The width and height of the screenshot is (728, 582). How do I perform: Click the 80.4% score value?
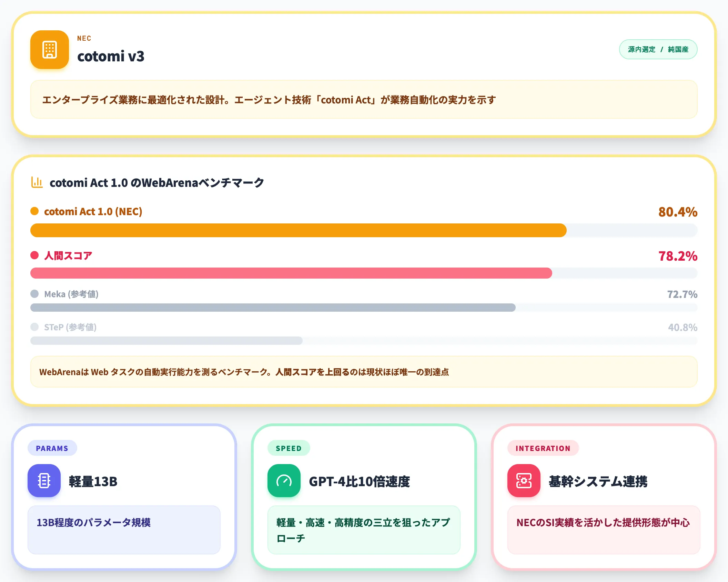click(x=678, y=212)
